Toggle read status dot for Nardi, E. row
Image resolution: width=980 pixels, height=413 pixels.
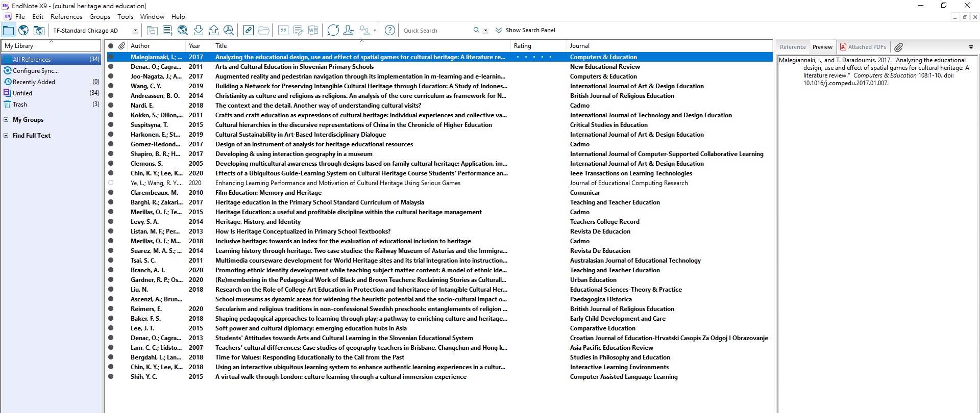coord(111,106)
